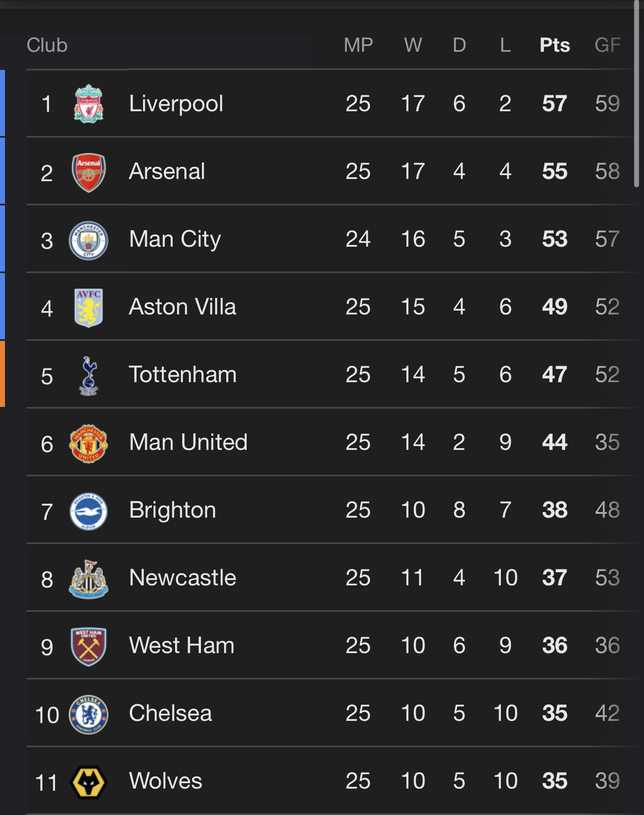Click the Tottenham club crest
This screenshot has height=815, width=644.
[x=89, y=376]
